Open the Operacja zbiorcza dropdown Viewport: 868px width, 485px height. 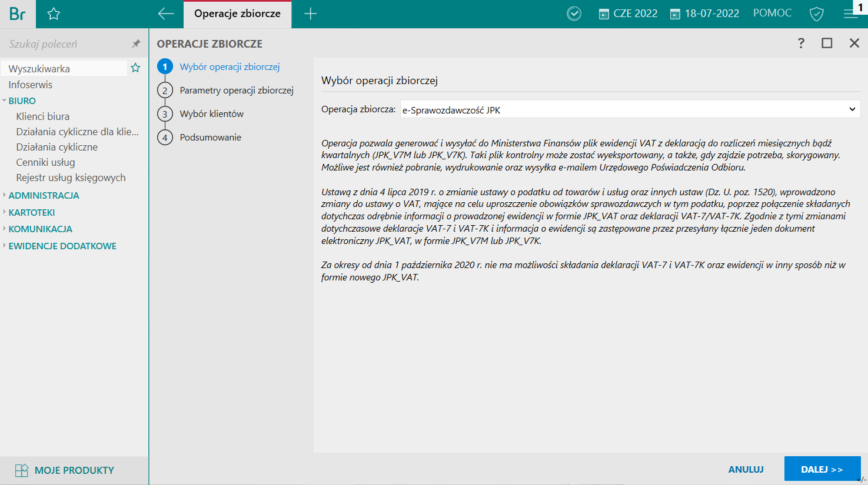(630, 109)
